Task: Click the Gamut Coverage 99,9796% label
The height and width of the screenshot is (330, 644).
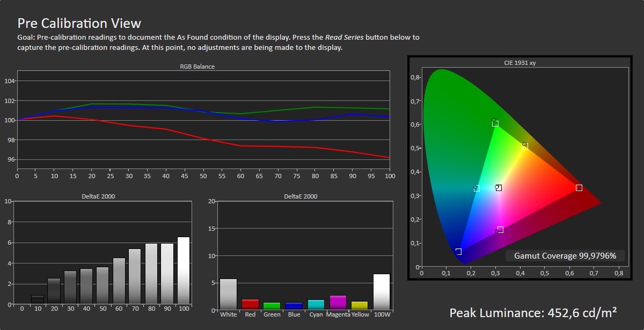Action: (x=565, y=255)
